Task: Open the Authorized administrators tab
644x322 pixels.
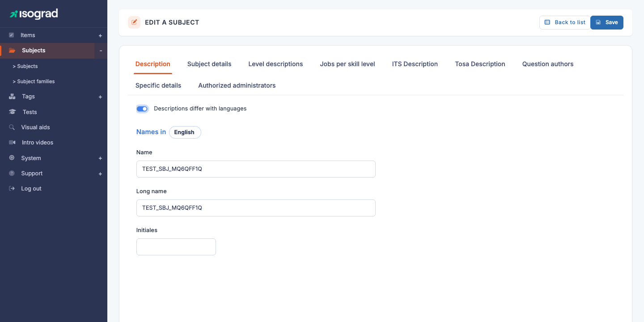Action: click(x=237, y=85)
